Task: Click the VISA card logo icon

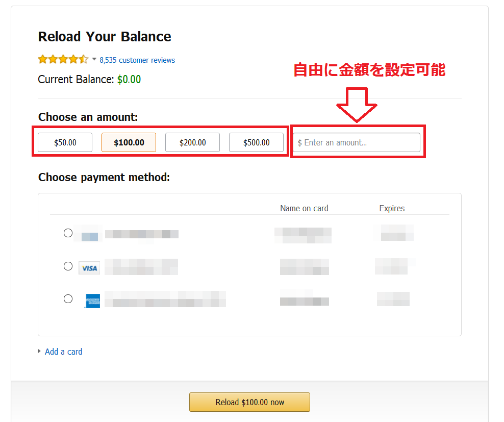Action: point(89,268)
